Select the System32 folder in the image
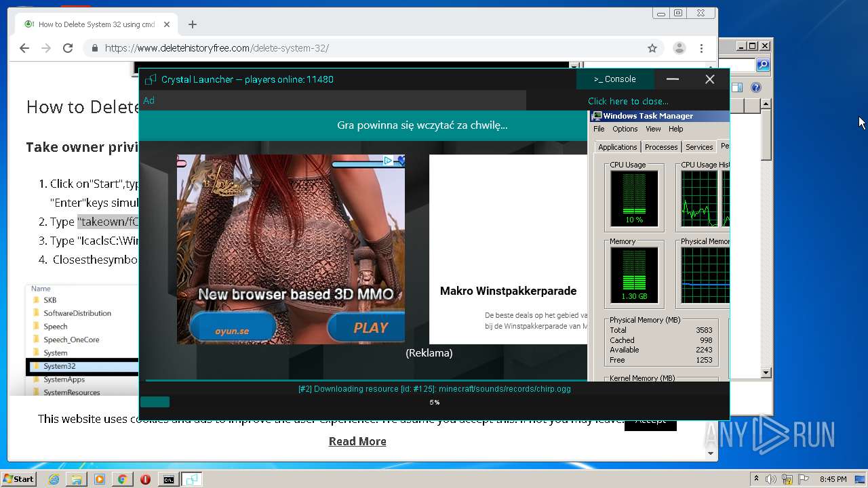This screenshot has height=488, width=868. coord(82,366)
